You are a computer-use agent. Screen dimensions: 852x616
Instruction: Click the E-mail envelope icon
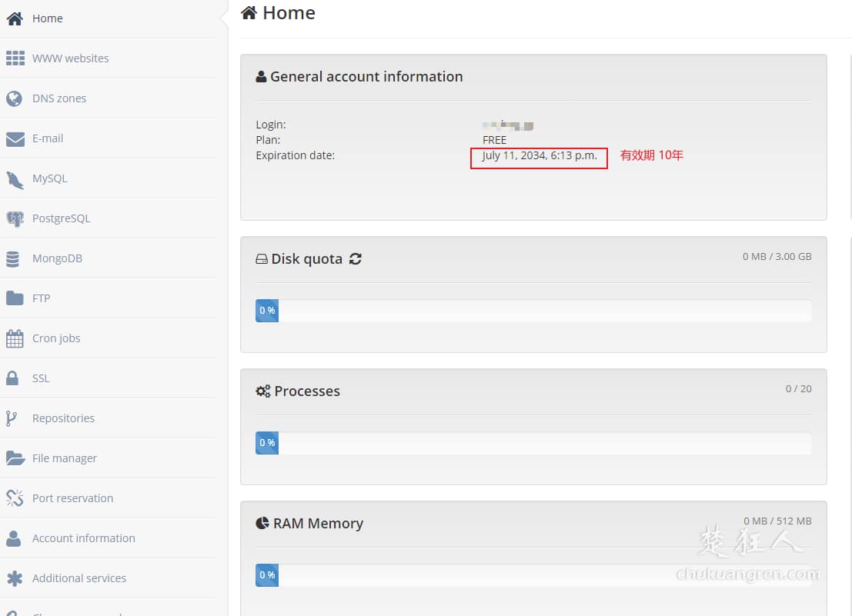(15, 138)
